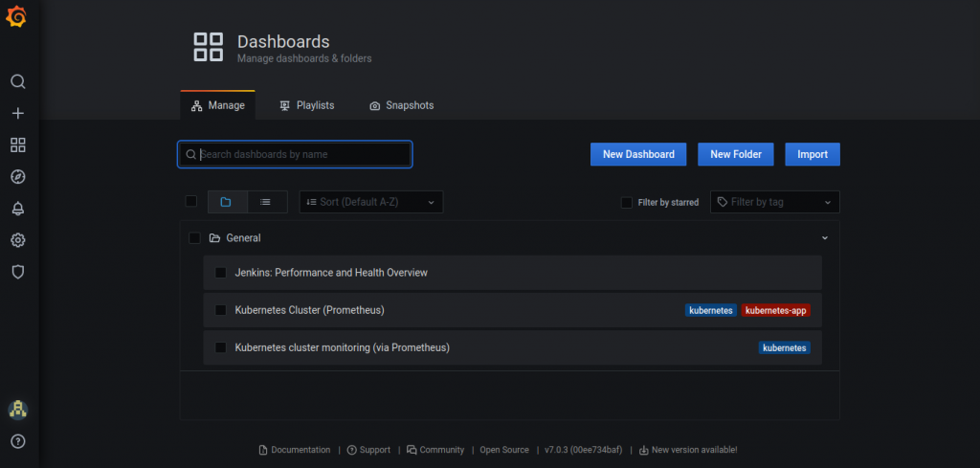Switch to the Playlists tab
Viewport: 980px width, 468px height.
pyautogui.click(x=306, y=105)
